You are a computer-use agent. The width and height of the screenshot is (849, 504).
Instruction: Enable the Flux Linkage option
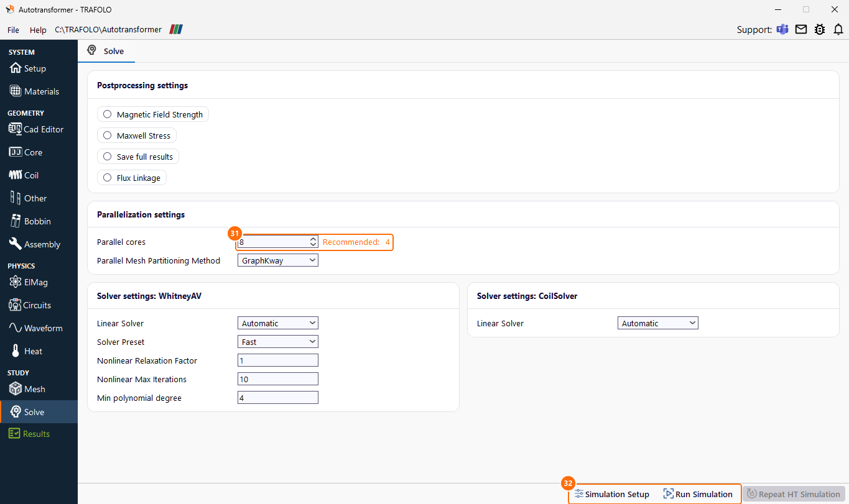132,178
